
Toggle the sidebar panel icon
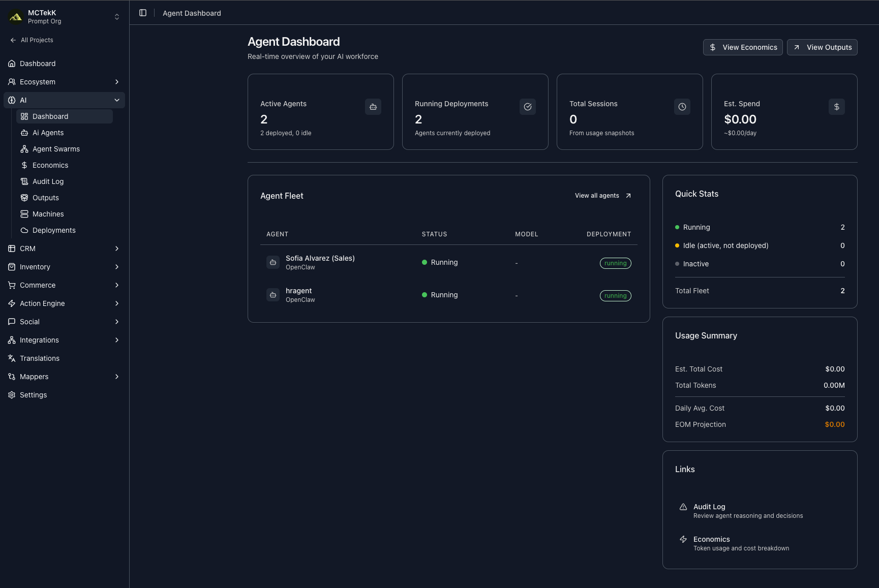(143, 13)
